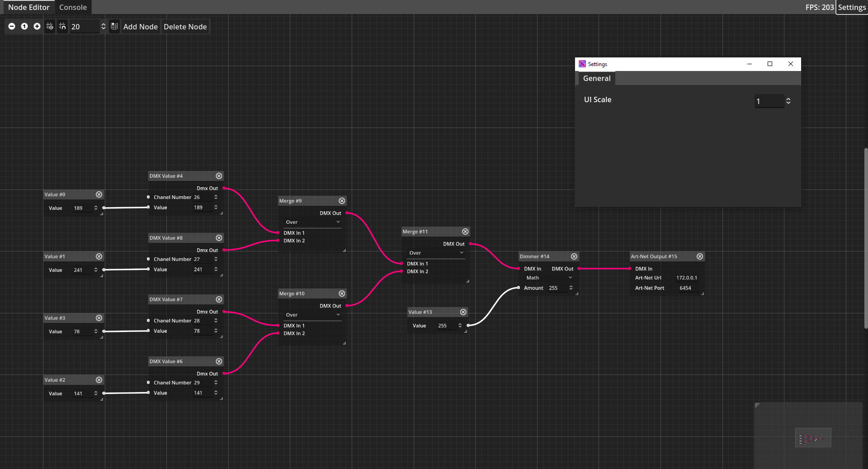Select the second grid snap icon
868x469 pixels.
point(62,26)
